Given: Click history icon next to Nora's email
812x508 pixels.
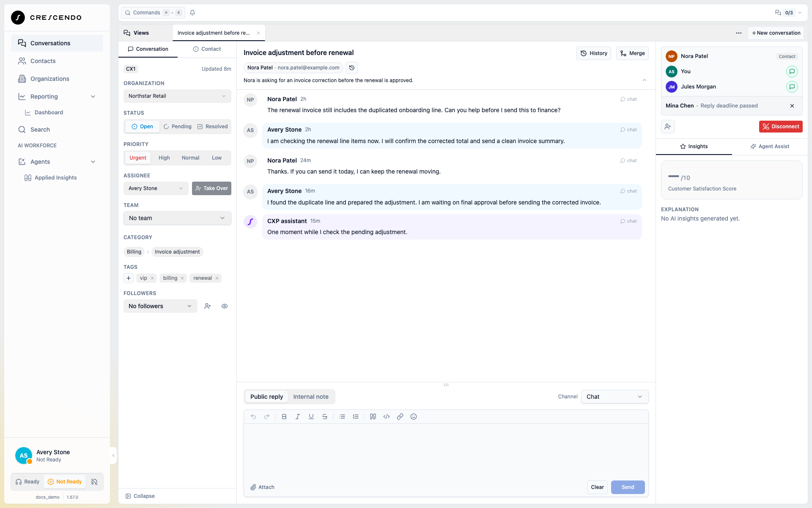Looking at the screenshot, I should (352, 68).
